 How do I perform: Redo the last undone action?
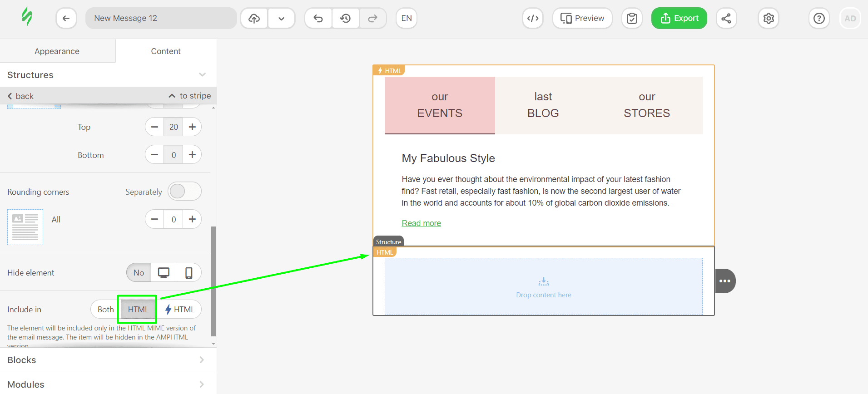[373, 18]
